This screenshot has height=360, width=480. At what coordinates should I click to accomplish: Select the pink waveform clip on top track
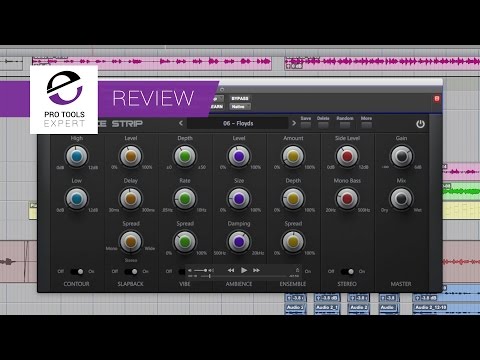point(152,62)
